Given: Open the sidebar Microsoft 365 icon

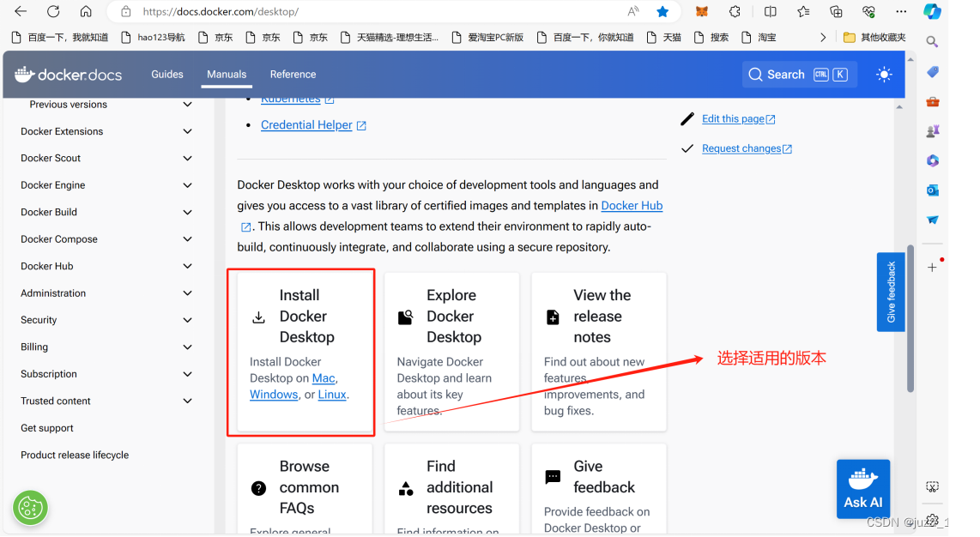Looking at the screenshot, I should tap(933, 160).
